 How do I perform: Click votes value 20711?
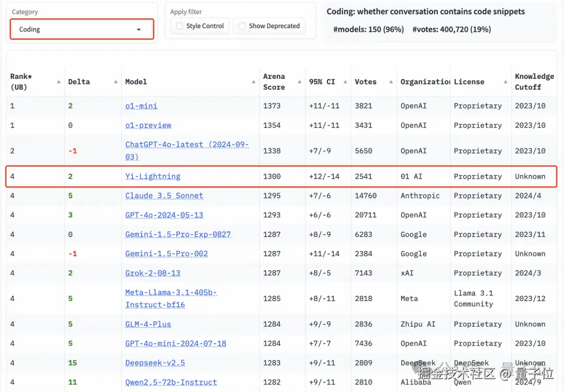(x=366, y=215)
